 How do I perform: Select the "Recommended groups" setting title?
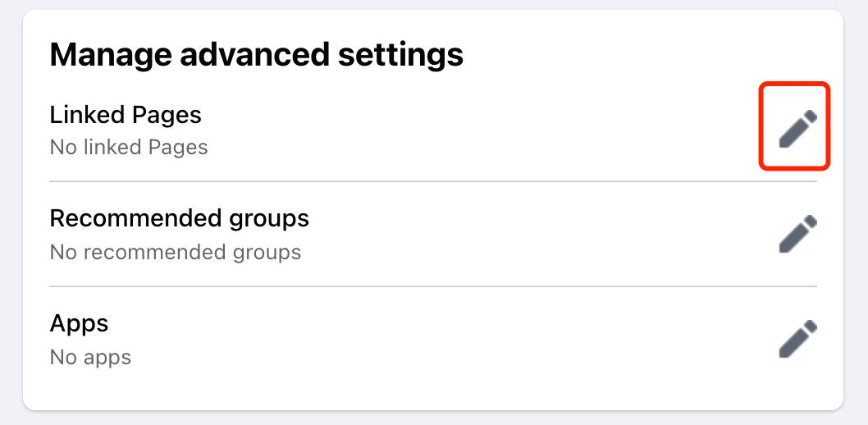(179, 218)
